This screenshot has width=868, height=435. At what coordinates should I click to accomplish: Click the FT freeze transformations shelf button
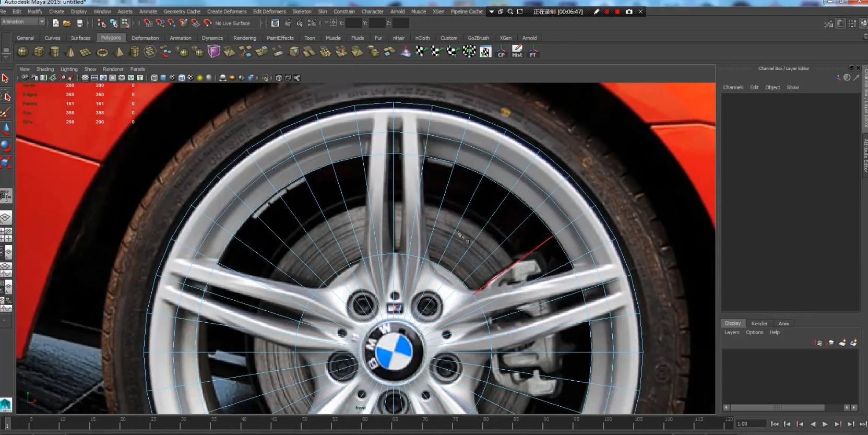coord(533,52)
